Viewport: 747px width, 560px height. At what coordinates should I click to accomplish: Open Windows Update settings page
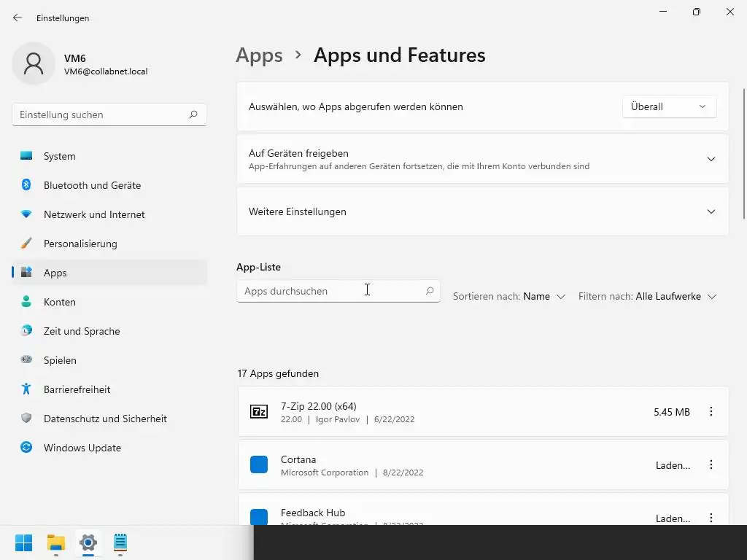click(82, 448)
